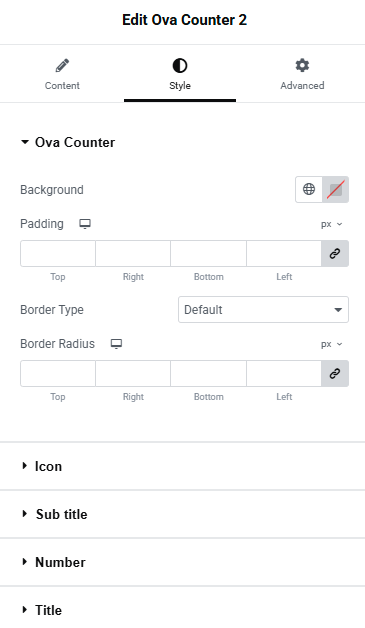Open Padding px unit selector
This screenshot has width=365, height=628.
click(x=332, y=224)
